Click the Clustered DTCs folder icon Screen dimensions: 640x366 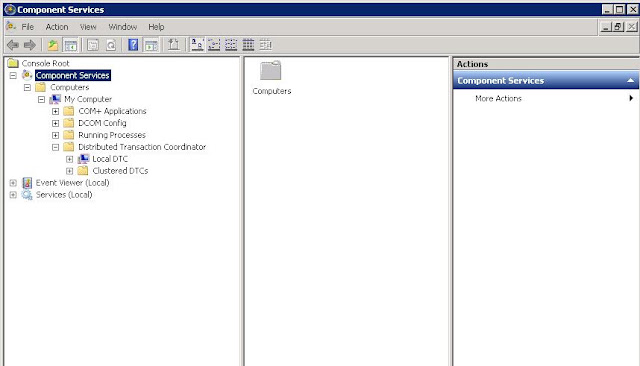(83, 171)
